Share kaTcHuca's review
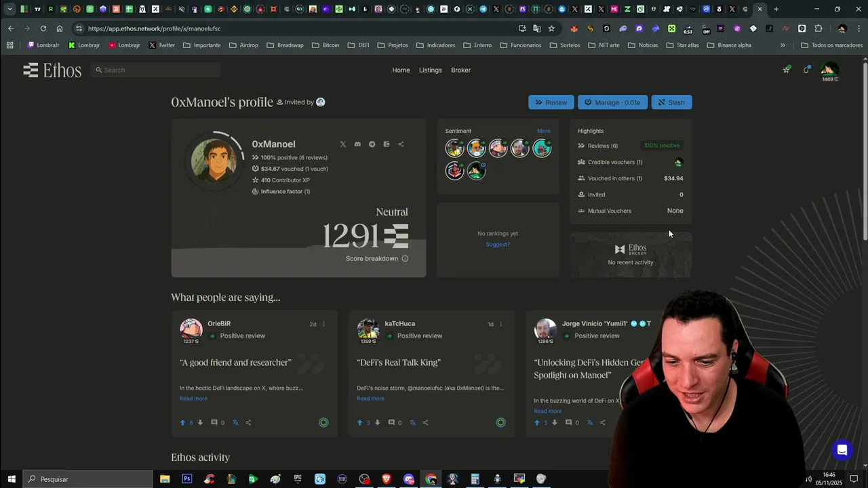Viewport: 868px width, 488px height. (425, 423)
